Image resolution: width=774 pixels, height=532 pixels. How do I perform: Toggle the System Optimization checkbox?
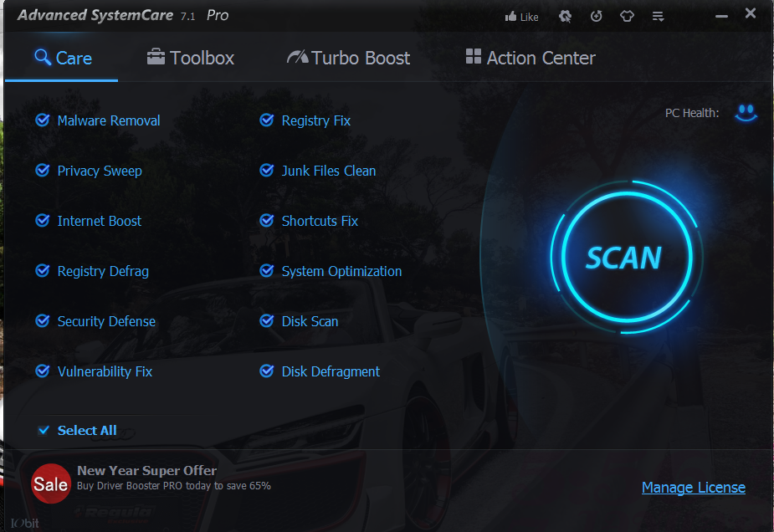(267, 270)
